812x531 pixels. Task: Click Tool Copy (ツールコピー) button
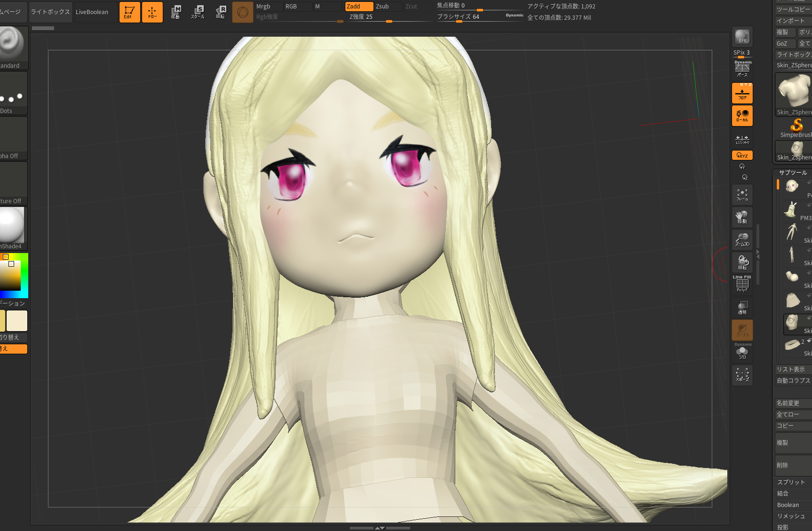tap(793, 9)
